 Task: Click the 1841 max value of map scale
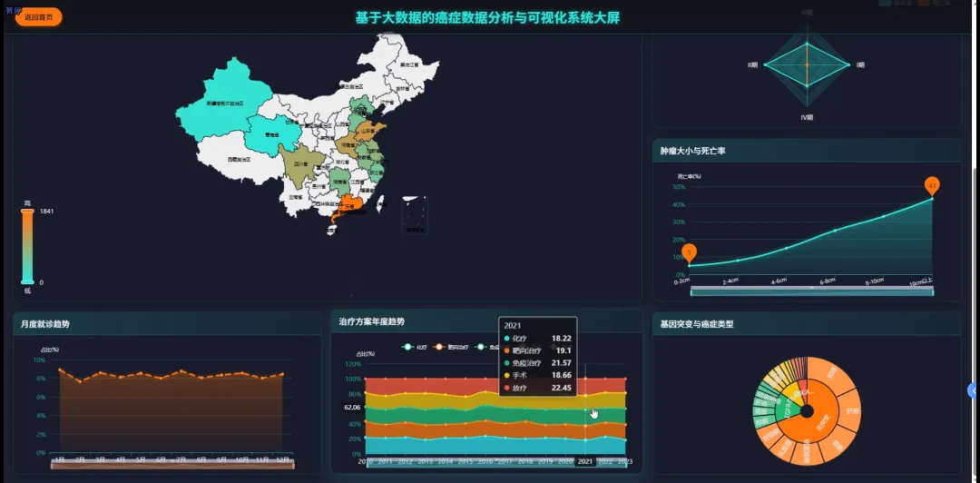point(46,212)
